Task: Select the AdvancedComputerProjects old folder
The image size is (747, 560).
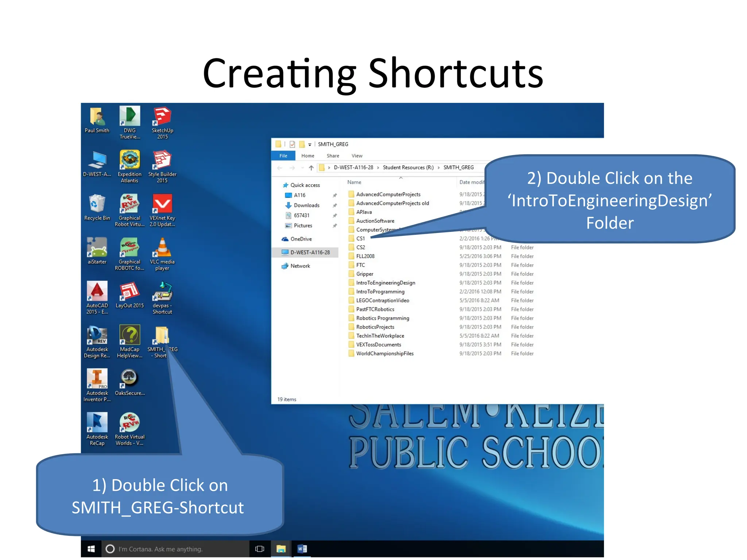Action: tap(389, 203)
